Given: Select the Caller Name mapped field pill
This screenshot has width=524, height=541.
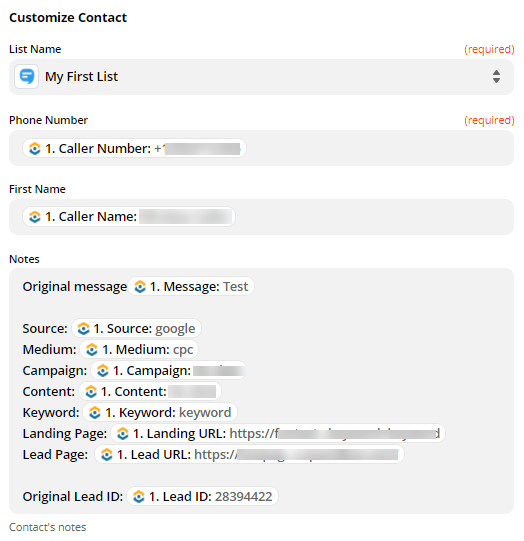Looking at the screenshot, I should tap(129, 217).
